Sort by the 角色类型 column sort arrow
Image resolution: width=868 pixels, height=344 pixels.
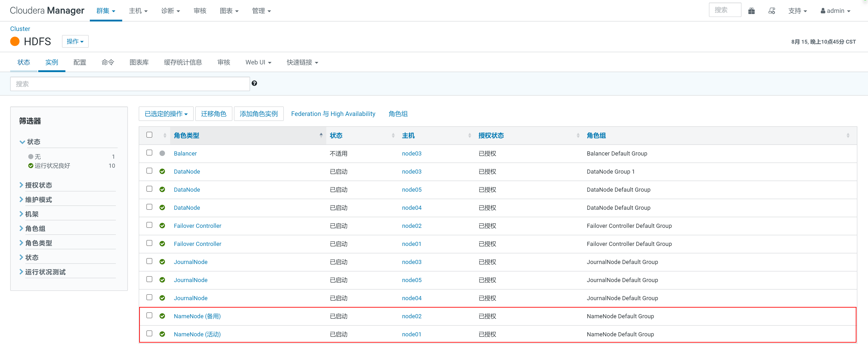pyautogui.click(x=321, y=135)
